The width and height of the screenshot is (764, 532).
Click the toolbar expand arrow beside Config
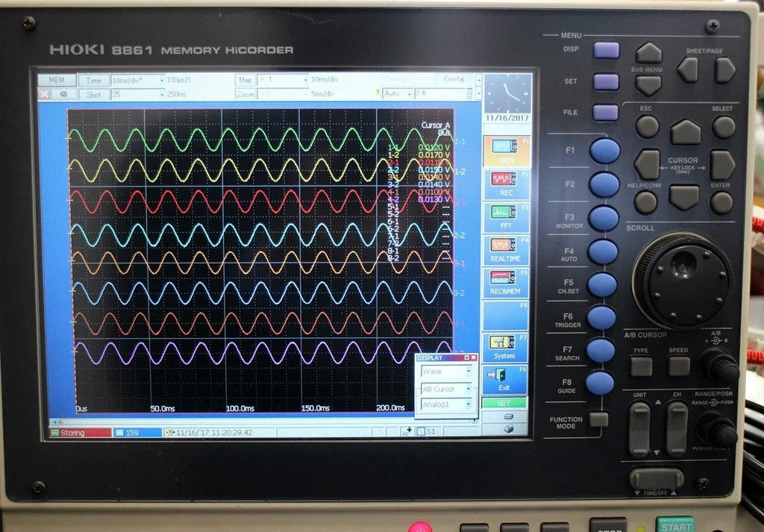pyautogui.click(x=479, y=79)
